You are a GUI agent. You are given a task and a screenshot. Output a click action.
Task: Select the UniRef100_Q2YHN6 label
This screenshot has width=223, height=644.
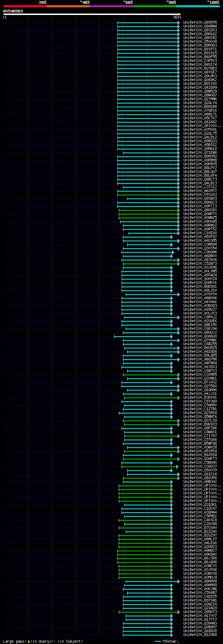pyautogui.click(x=200, y=99)
